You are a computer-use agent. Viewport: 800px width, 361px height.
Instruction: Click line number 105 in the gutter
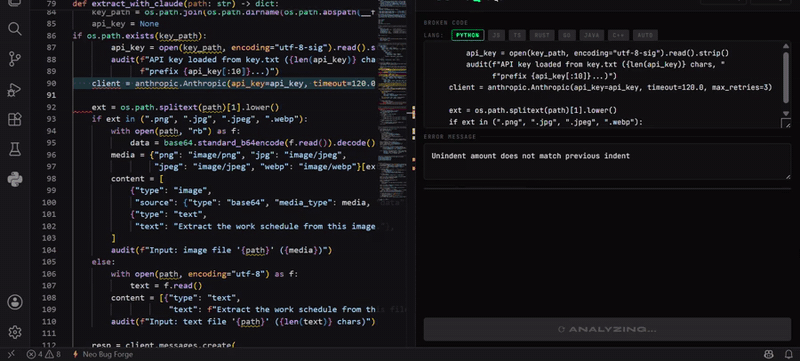pos(50,262)
